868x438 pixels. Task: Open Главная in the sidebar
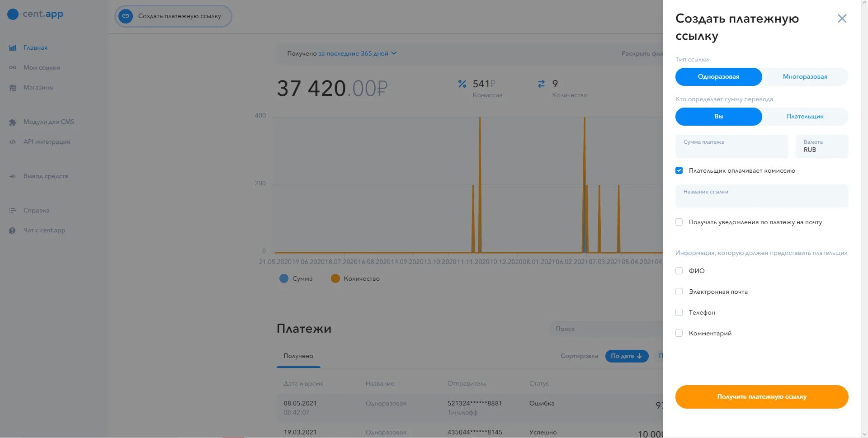tap(35, 47)
